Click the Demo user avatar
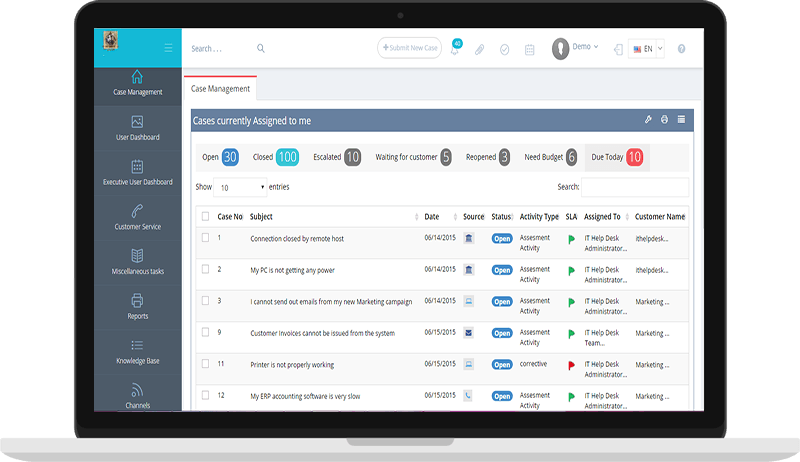Viewport: 800px width, 462px height. pos(561,49)
